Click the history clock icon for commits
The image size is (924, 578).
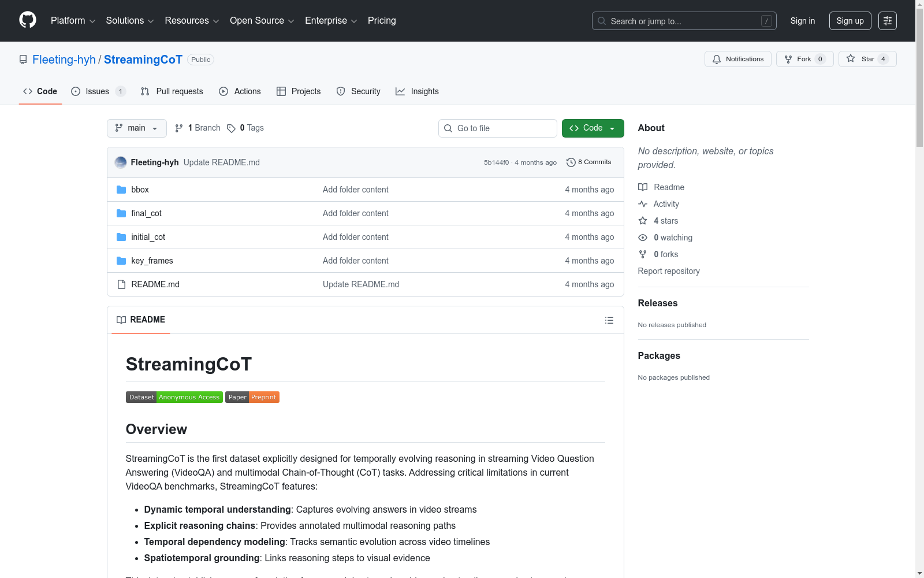571,162
